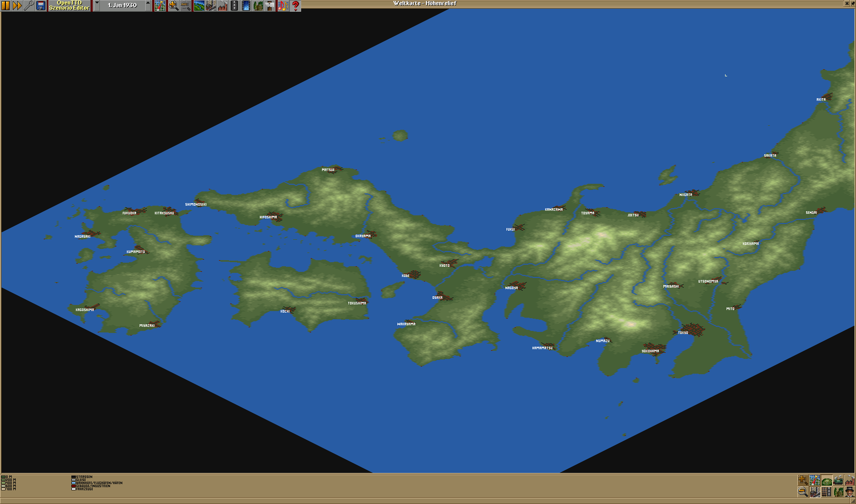Open the town generation tool in toolbar

pos(210,6)
